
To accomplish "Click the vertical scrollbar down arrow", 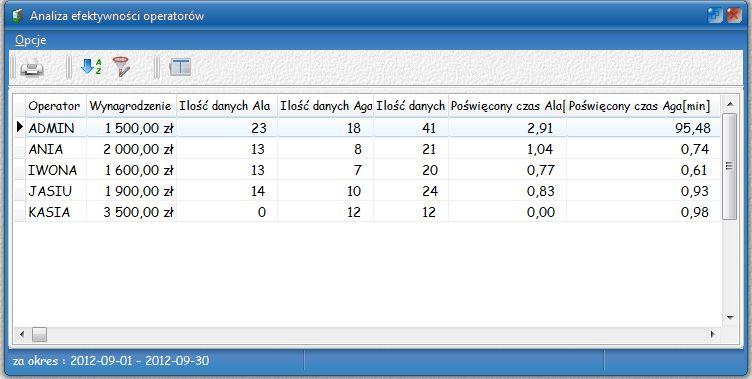I will (x=729, y=318).
